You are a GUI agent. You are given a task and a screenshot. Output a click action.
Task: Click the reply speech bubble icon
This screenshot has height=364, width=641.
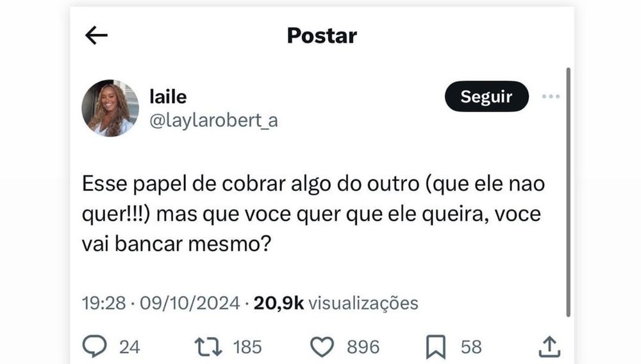pyautogui.click(x=94, y=346)
